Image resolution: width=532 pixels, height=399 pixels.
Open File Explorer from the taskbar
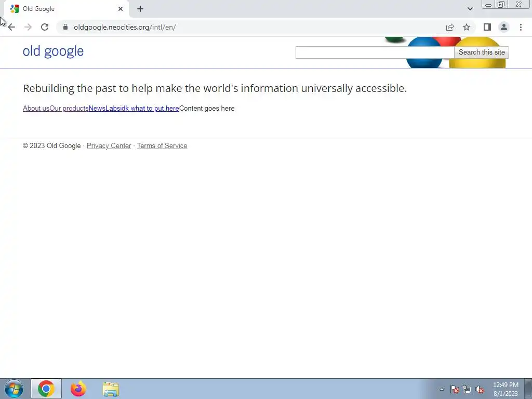pos(111,389)
